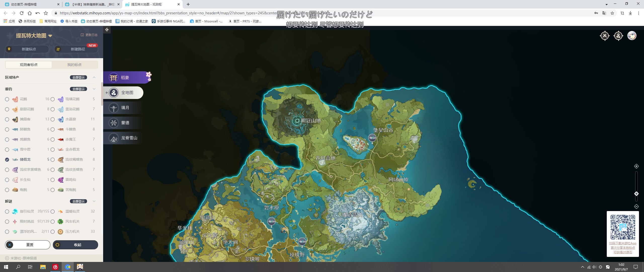Switch to the 观测者标点 tab

(x=29, y=65)
